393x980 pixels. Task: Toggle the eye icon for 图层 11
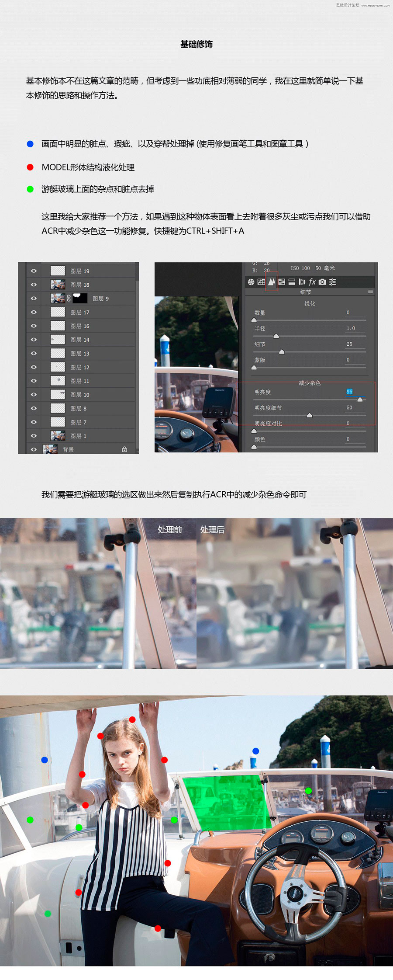34,381
